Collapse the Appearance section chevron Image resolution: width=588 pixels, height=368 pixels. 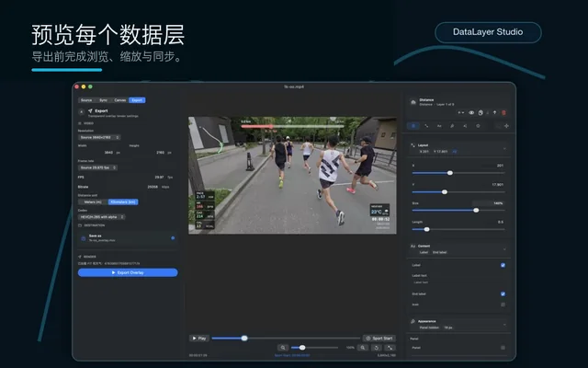coord(504,324)
